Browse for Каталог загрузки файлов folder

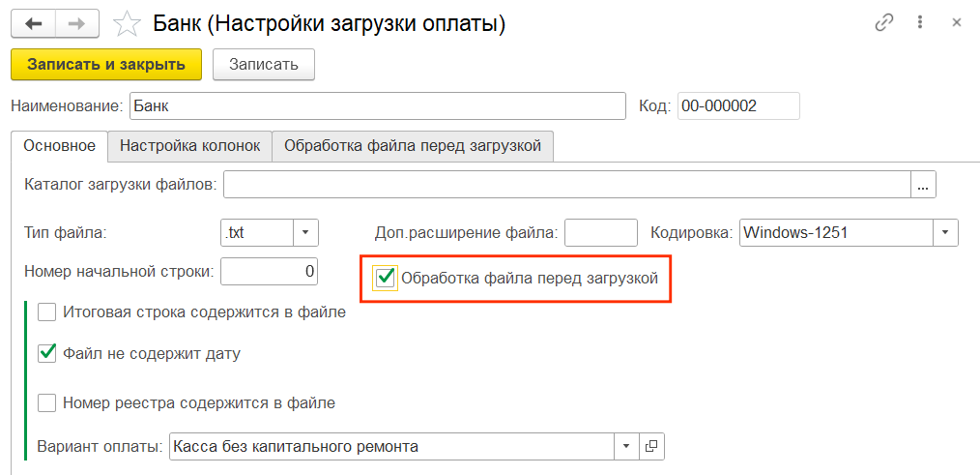click(923, 184)
